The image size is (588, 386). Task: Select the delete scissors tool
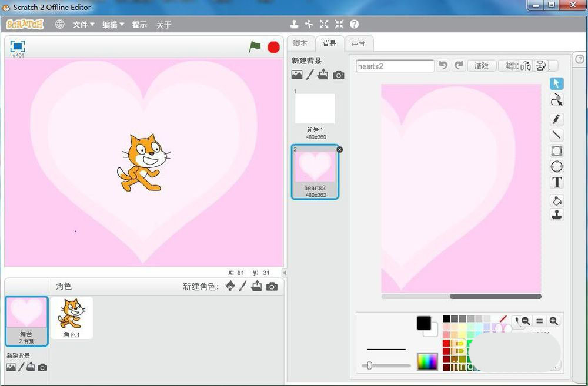coord(309,24)
